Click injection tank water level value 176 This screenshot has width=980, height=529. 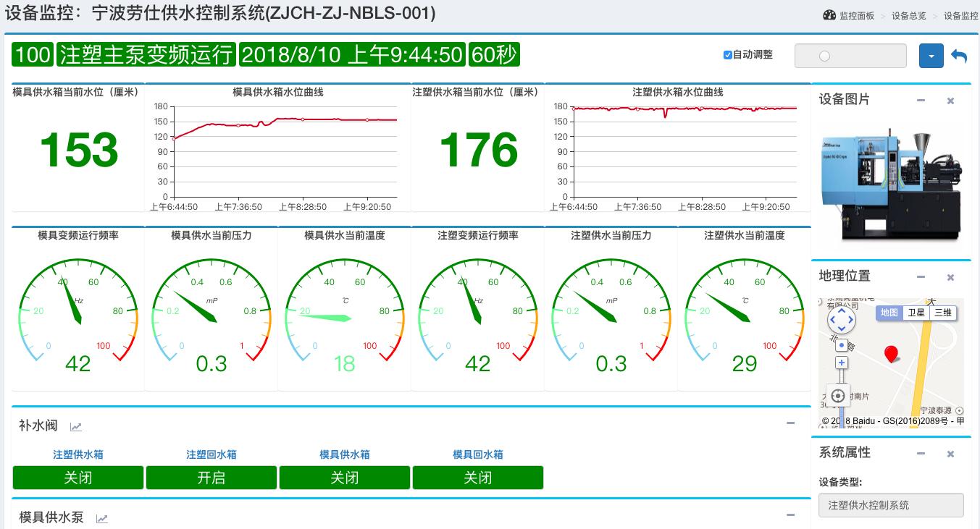(x=478, y=150)
